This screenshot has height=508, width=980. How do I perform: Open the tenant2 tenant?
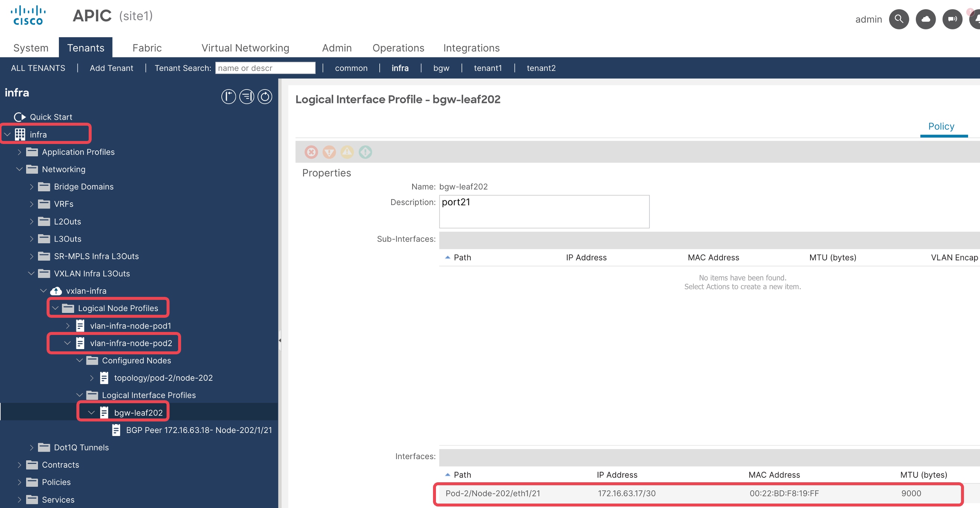541,68
